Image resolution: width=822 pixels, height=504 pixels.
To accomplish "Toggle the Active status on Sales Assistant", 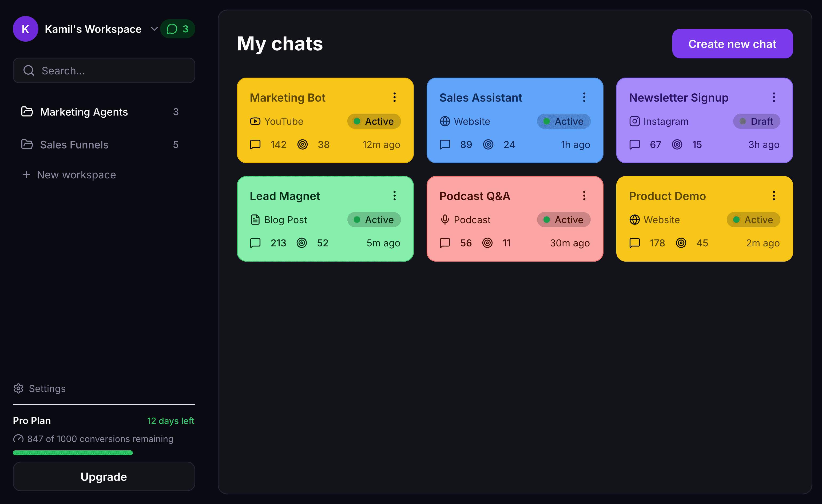I will 563,121.
